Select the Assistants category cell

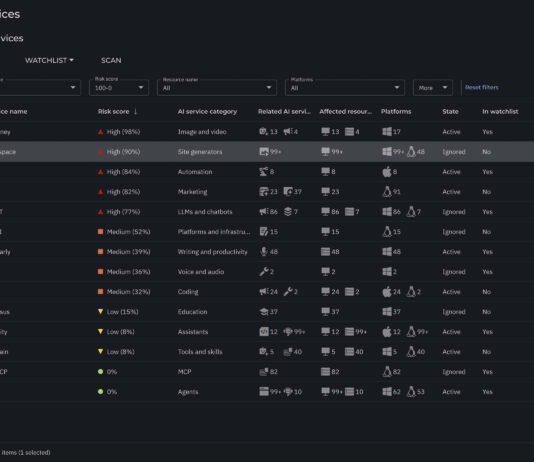[193, 332]
